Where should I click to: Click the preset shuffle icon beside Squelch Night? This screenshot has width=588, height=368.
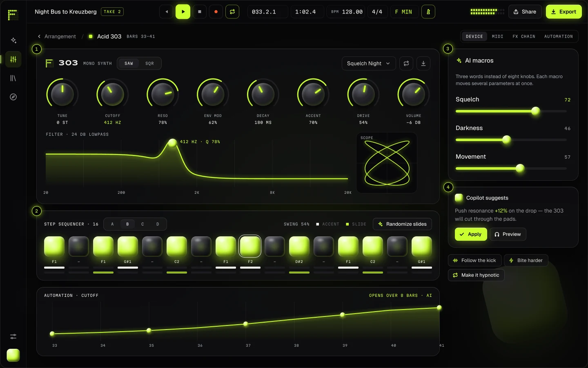point(406,63)
